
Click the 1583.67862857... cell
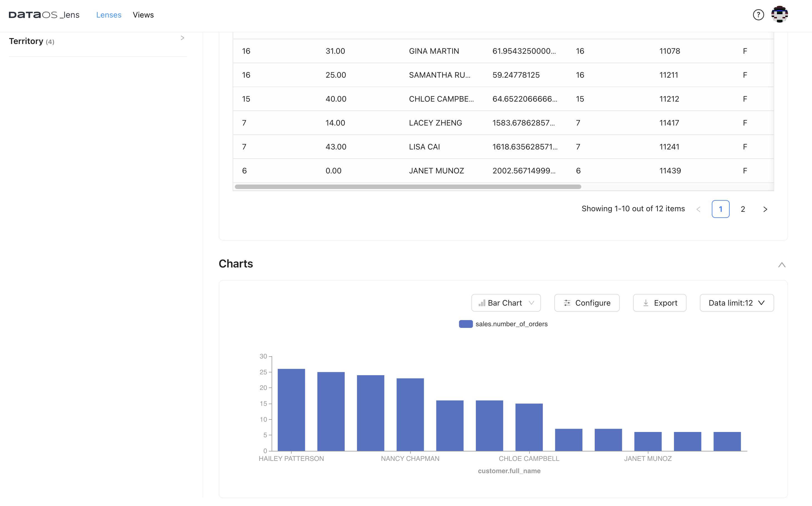pyautogui.click(x=524, y=123)
